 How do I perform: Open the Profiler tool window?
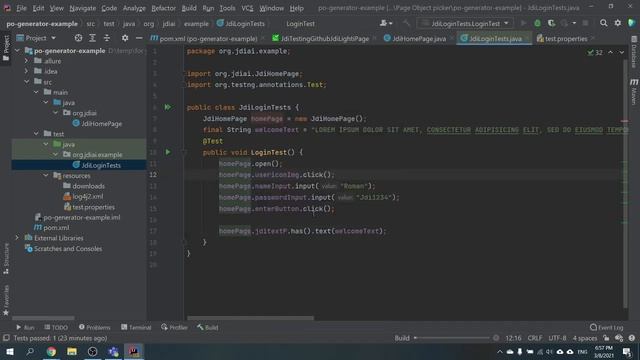click(x=174, y=327)
